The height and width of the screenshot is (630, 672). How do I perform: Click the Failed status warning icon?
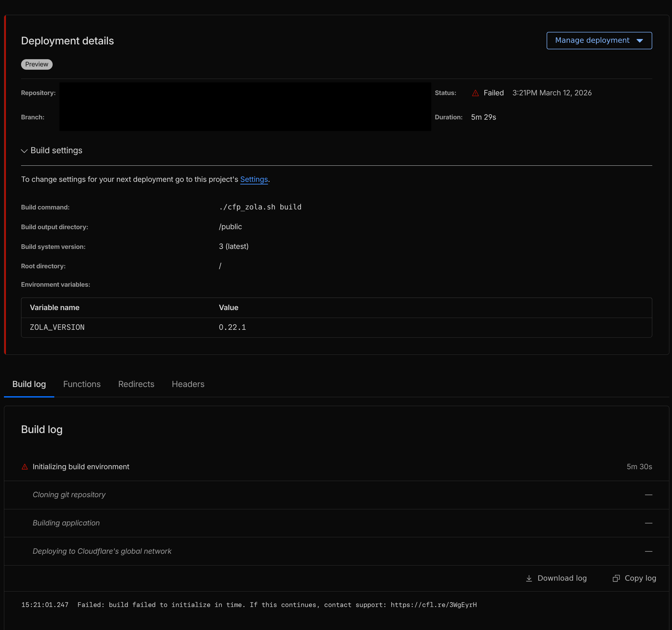(x=475, y=93)
